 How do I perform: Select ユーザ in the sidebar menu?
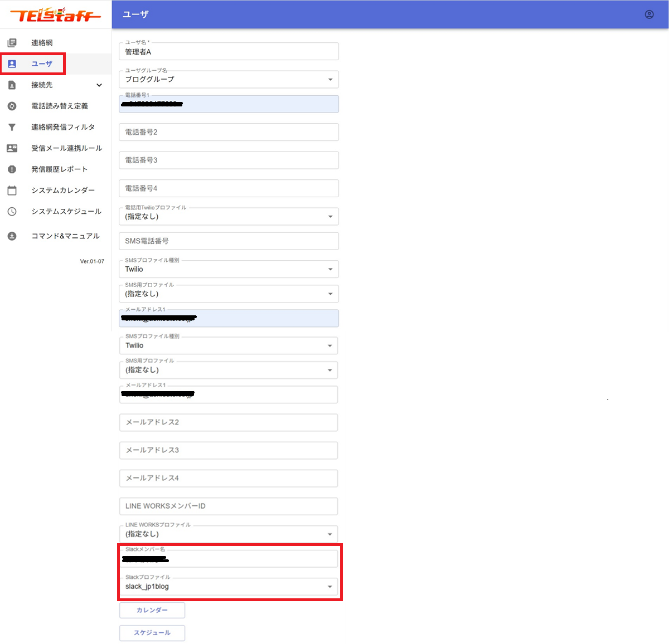[42, 64]
